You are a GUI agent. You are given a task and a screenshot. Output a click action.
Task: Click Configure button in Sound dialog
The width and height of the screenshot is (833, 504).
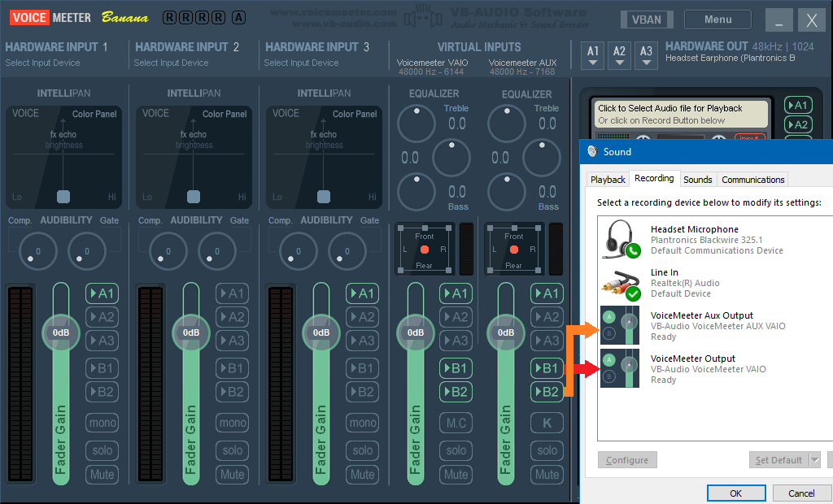[627, 460]
